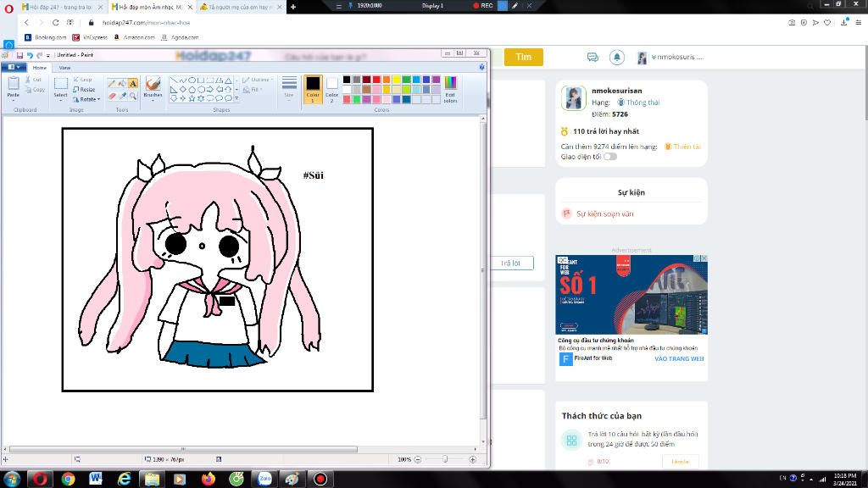Viewport: 868px width, 488px height.
Task: Click the Windows Start button
Action: tap(12, 480)
